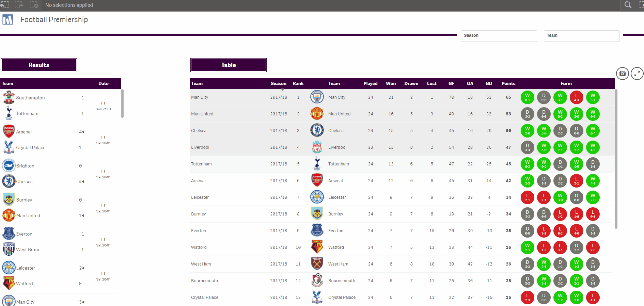Screen dimensions: 644x306
Task: Click the Chelsea crest in the league table
Action: [x=317, y=130]
